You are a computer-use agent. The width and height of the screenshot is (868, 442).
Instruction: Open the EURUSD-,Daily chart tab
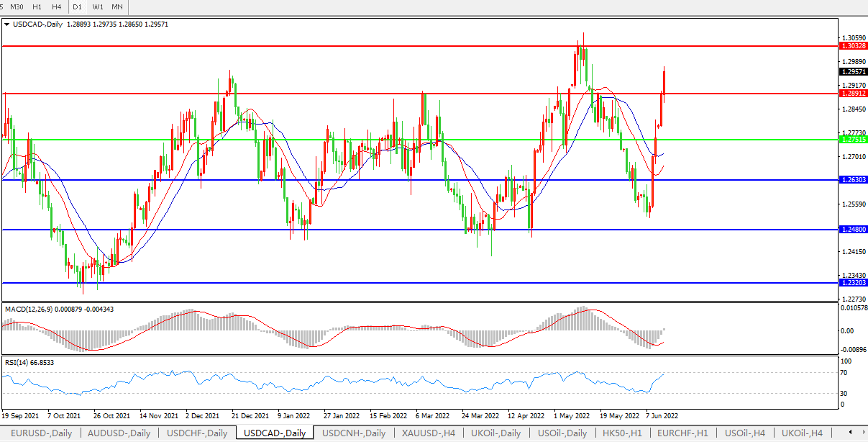coord(40,433)
